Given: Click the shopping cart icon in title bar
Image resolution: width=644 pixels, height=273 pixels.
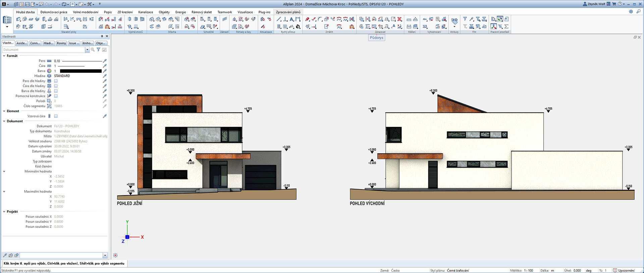Looking at the screenshot, I should point(614,4).
